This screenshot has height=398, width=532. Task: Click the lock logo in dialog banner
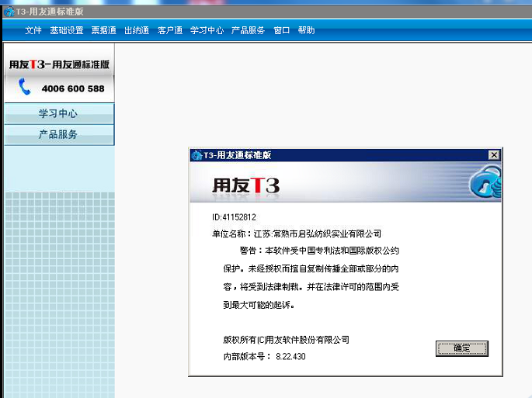tap(485, 182)
